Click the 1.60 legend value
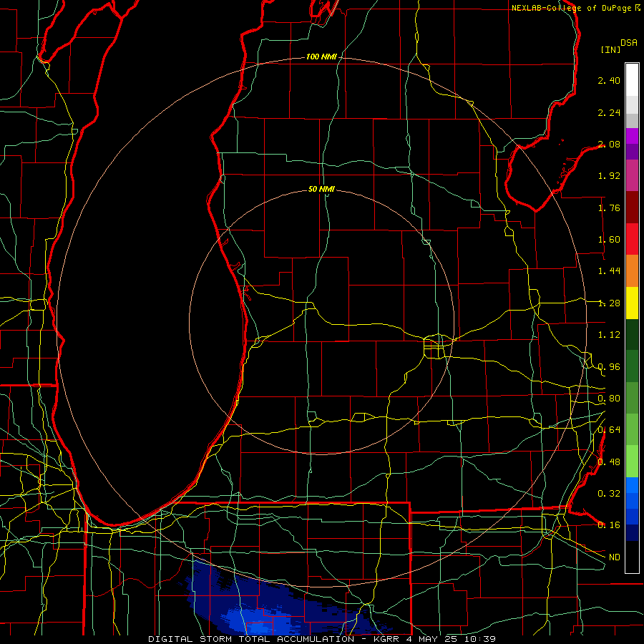This screenshot has height=644, width=644. (x=609, y=240)
